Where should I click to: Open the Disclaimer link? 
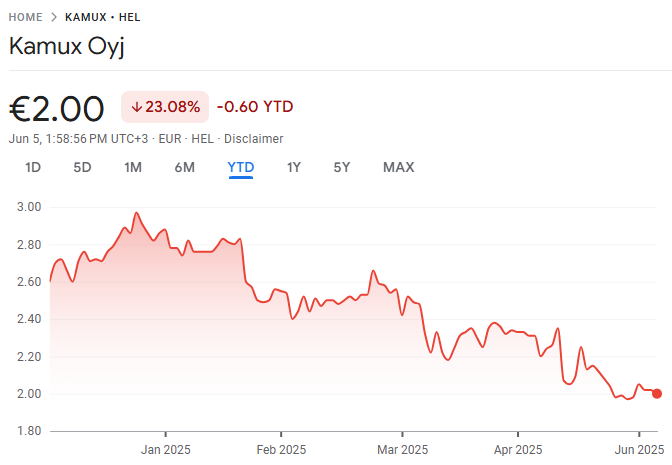(253, 139)
